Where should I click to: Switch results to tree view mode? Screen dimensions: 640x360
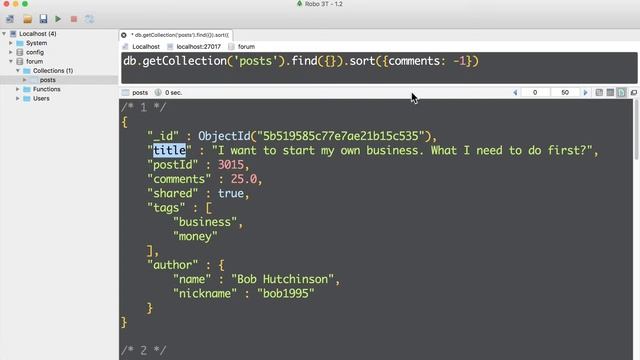(x=599, y=93)
